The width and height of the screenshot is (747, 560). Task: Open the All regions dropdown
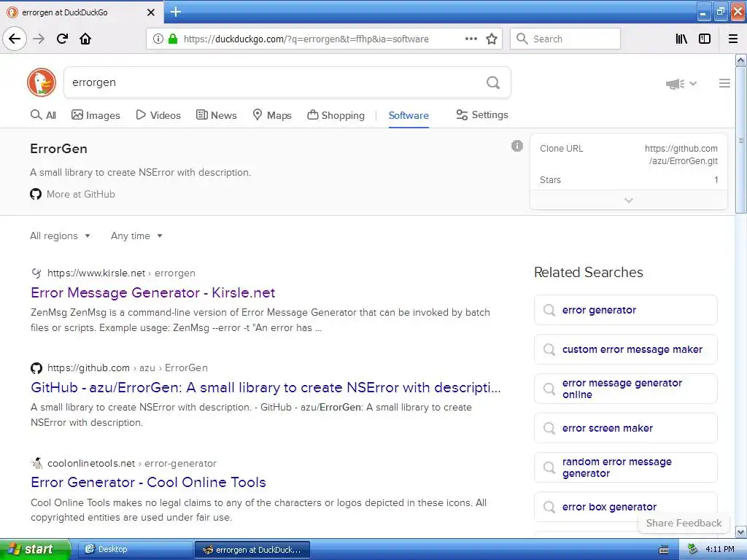tap(60, 236)
